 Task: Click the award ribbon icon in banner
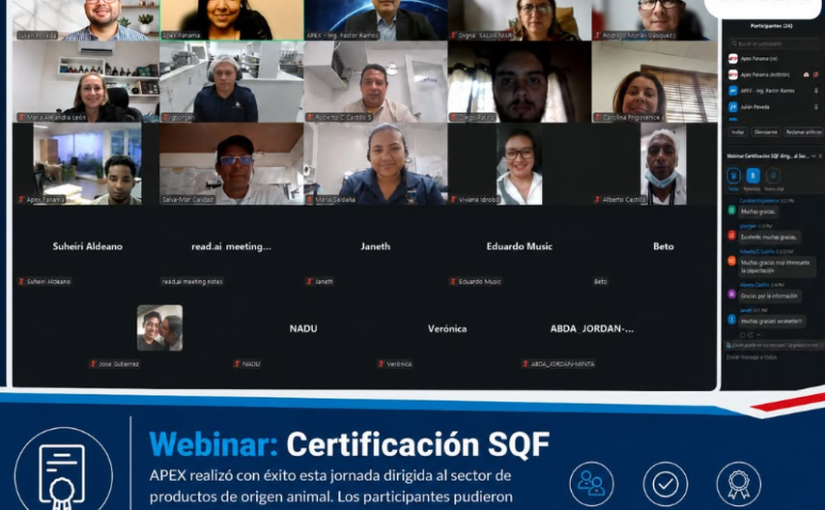[x=738, y=484]
